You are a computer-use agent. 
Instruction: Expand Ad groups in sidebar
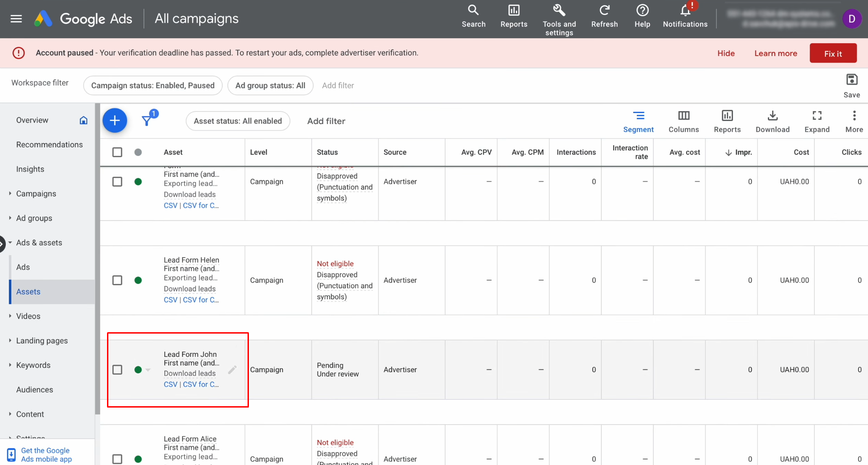pos(10,218)
